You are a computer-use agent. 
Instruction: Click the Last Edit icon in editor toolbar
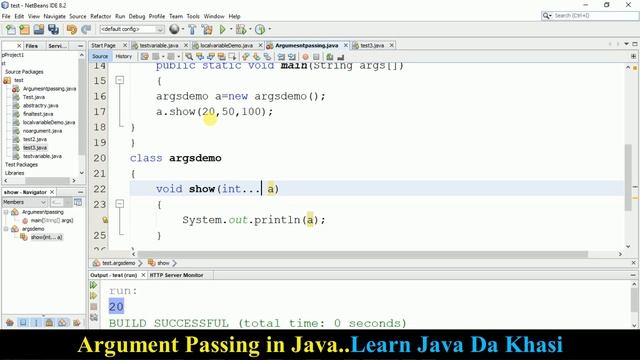click(144, 56)
